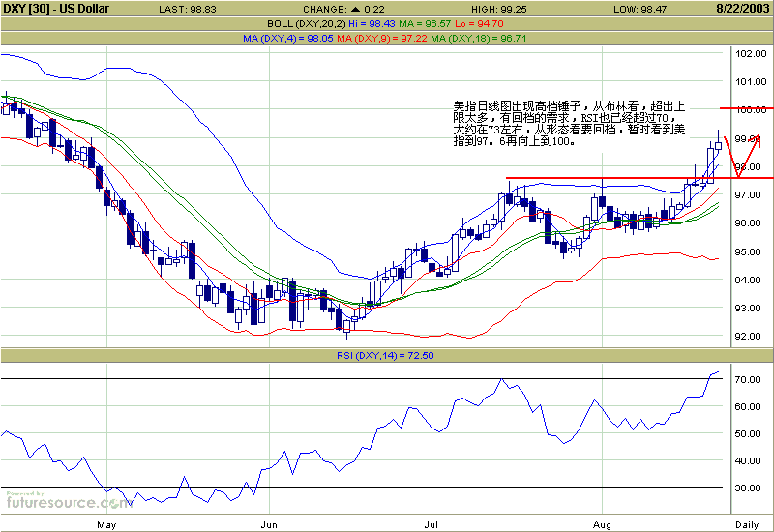Click the 102.00 price axis label
Screen dimensions: 774x532
(x=751, y=54)
